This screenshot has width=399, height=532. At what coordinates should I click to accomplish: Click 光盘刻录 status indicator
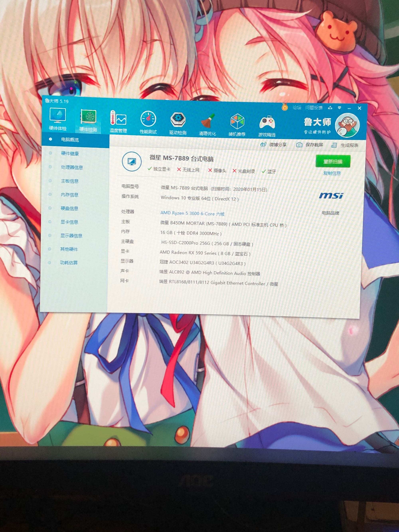244,171
